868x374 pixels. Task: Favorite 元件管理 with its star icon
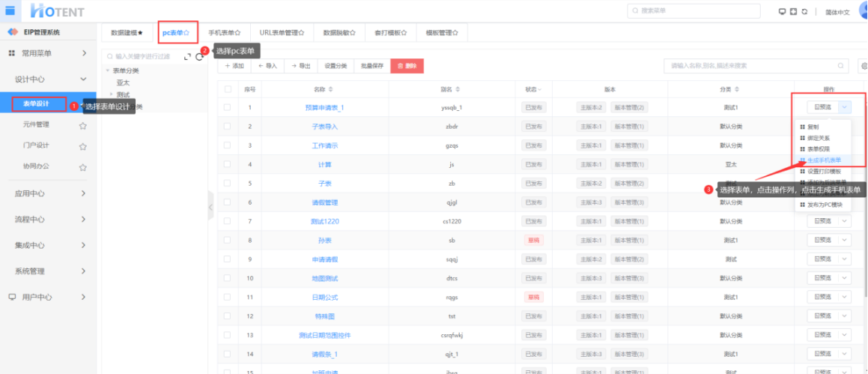click(82, 125)
